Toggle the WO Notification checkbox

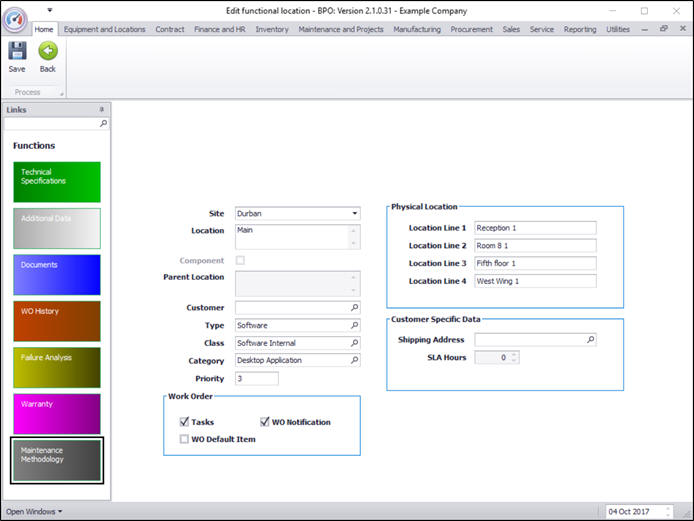click(265, 422)
